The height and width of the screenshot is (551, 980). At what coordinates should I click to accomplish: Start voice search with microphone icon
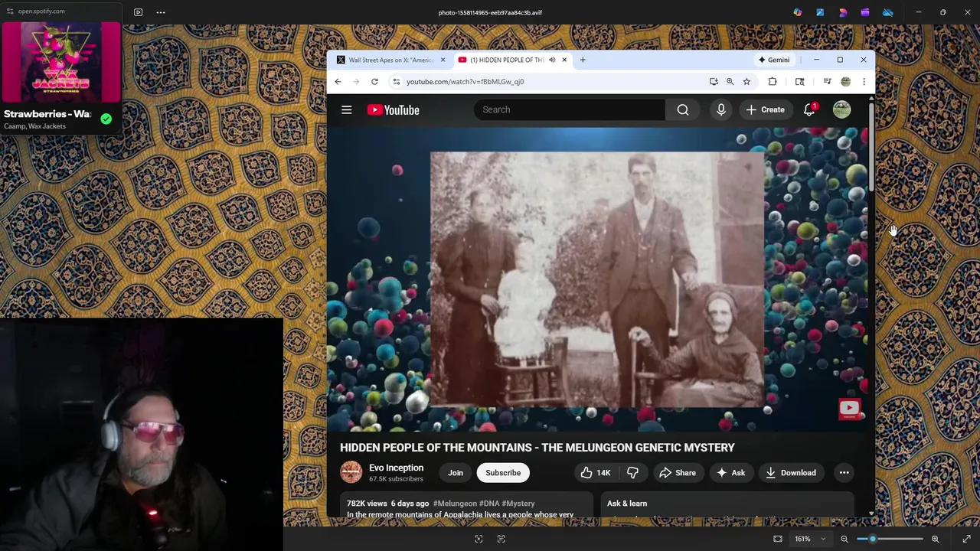[x=720, y=109]
